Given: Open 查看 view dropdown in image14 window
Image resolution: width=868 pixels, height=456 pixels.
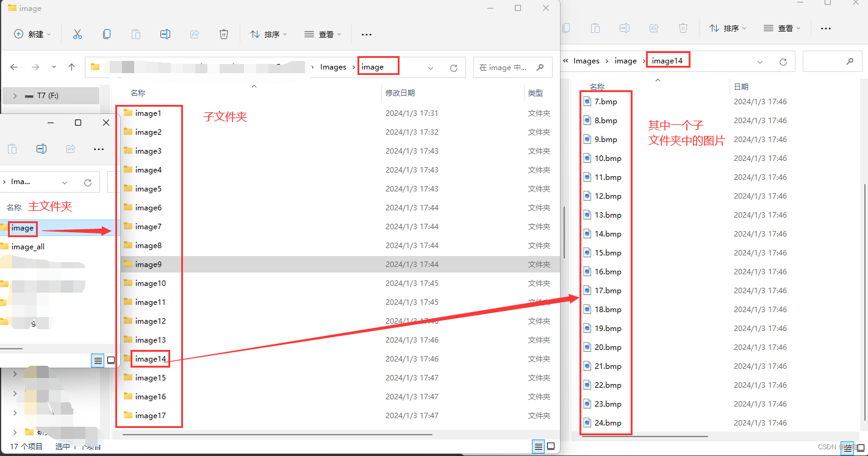Looking at the screenshot, I should point(782,28).
